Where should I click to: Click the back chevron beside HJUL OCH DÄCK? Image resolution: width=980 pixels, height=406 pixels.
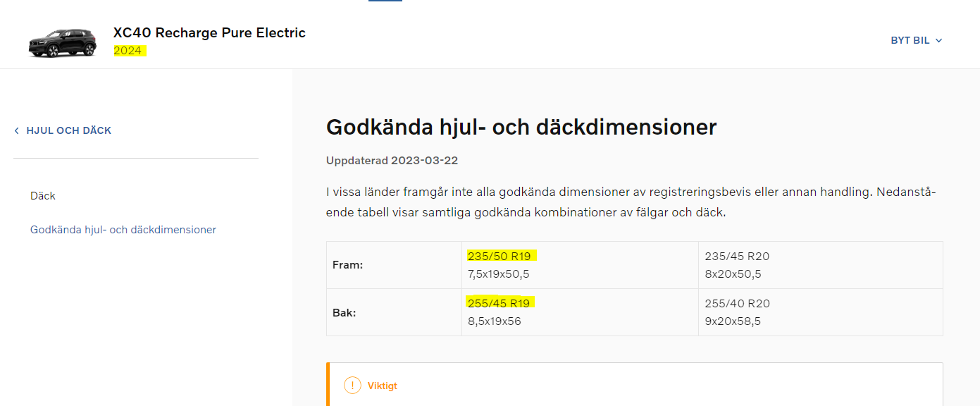click(17, 130)
